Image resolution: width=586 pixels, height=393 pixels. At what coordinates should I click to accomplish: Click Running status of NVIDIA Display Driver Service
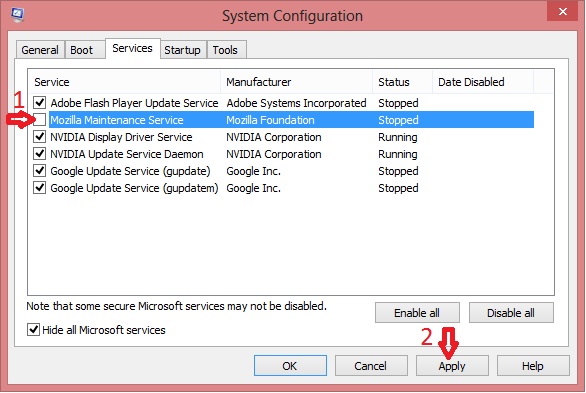click(x=398, y=137)
